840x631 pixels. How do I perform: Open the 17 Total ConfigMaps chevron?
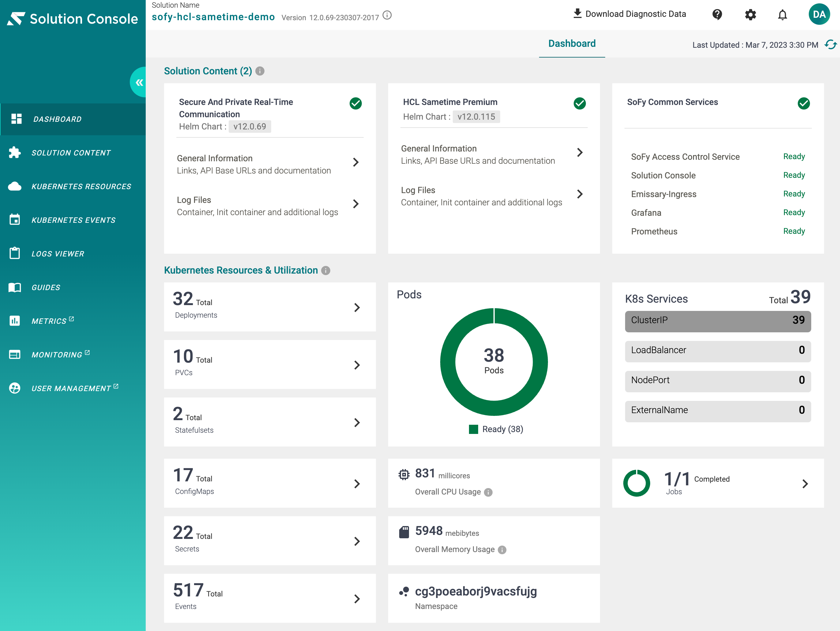click(357, 484)
